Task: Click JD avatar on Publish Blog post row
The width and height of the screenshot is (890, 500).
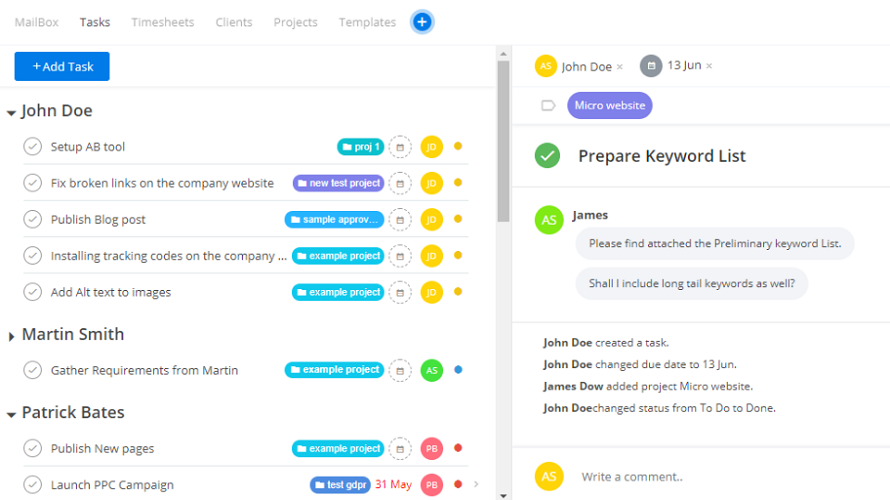Action: click(431, 220)
